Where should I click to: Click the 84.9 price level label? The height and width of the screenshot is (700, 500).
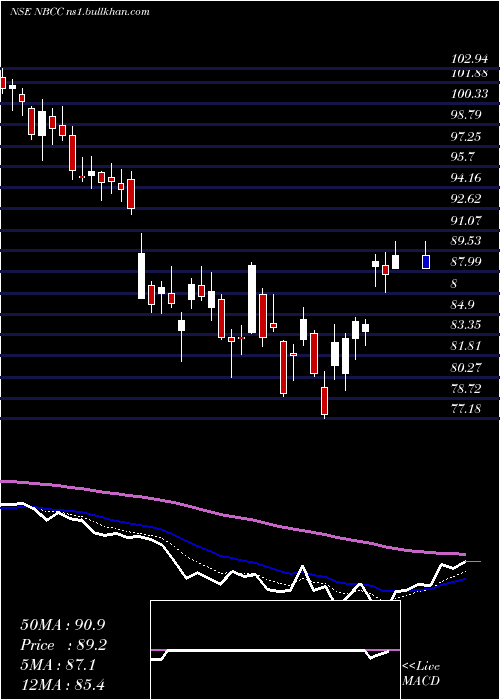point(463,305)
